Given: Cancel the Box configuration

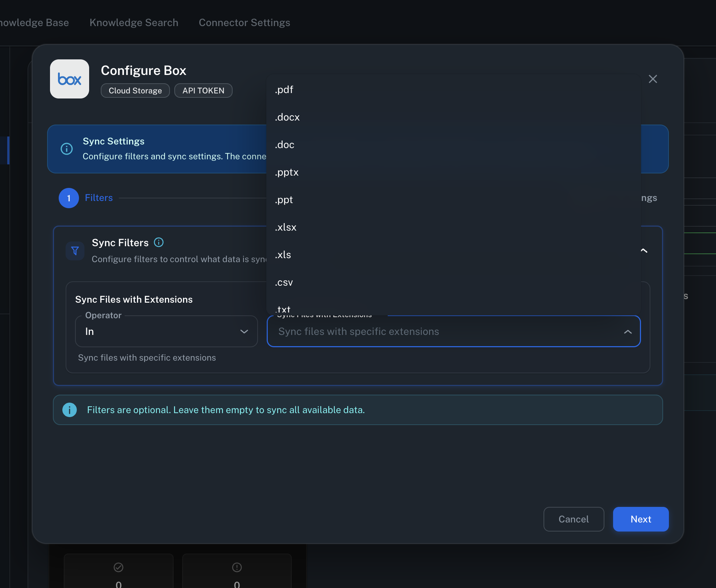Looking at the screenshot, I should coord(574,519).
